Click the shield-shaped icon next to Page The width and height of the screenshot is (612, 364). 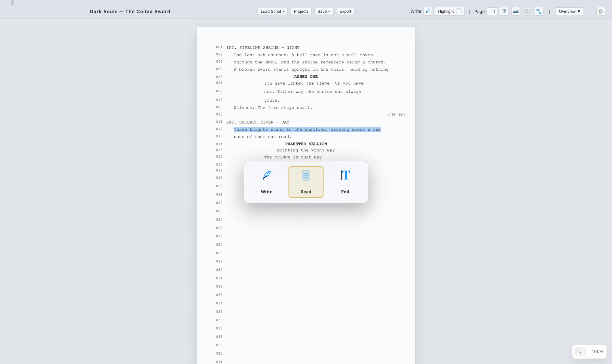[x=504, y=11]
